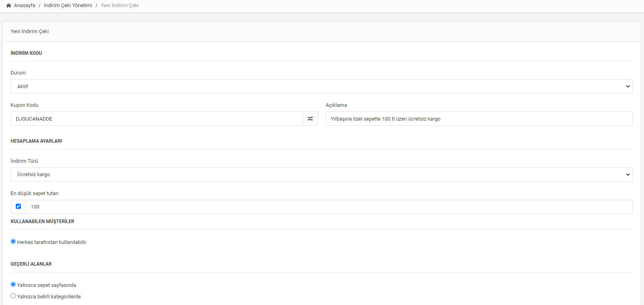
Task: Toggle the En düşük sepet tutarı checkbox
Action: (x=18, y=206)
